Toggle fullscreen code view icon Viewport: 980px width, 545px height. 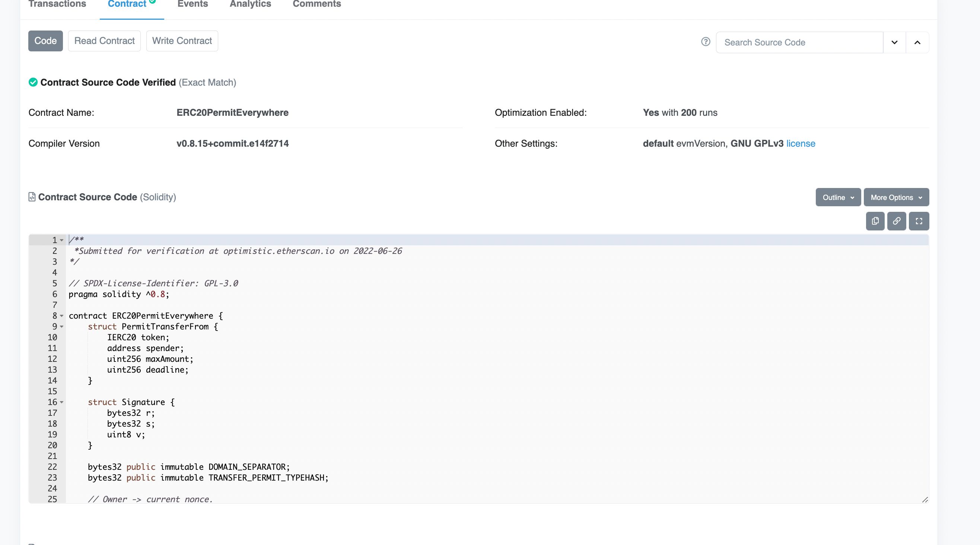[919, 221]
